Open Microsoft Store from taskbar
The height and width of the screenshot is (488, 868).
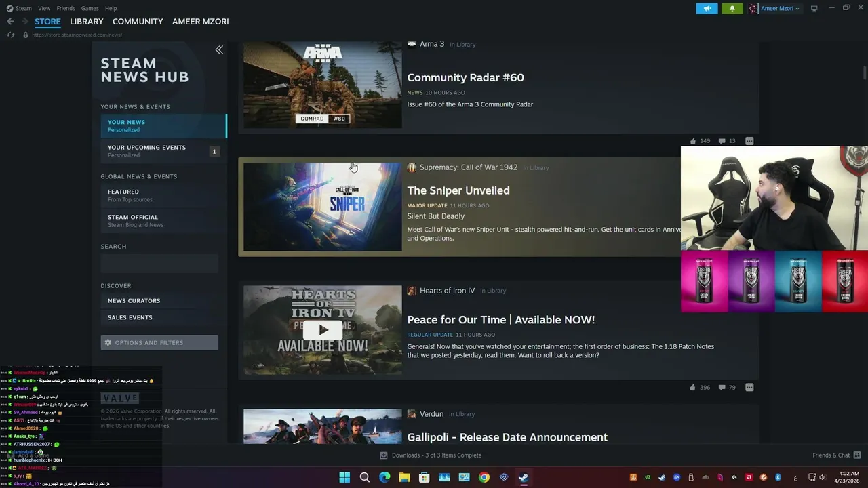click(x=425, y=477)
